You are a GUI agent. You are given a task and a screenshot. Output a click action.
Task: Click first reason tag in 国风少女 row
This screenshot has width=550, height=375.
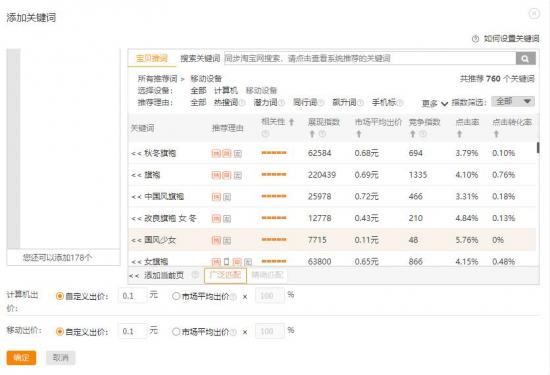click(216, 240)
